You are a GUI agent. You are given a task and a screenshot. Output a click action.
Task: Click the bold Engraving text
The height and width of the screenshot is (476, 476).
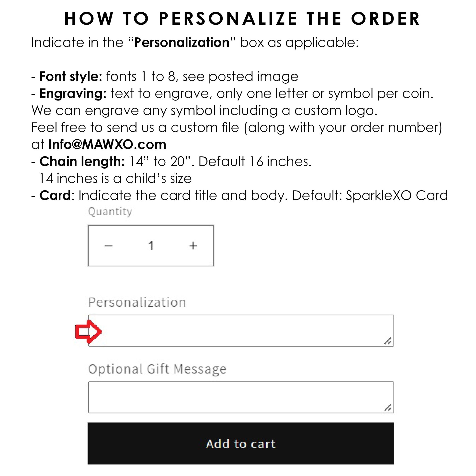click(x=73, y=94)
